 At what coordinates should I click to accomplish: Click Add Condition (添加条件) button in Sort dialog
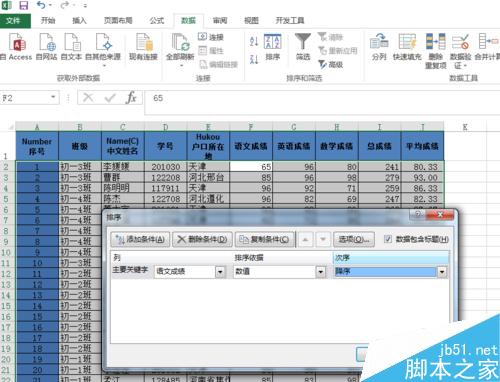pyautogui.click(x=140, y=239)
